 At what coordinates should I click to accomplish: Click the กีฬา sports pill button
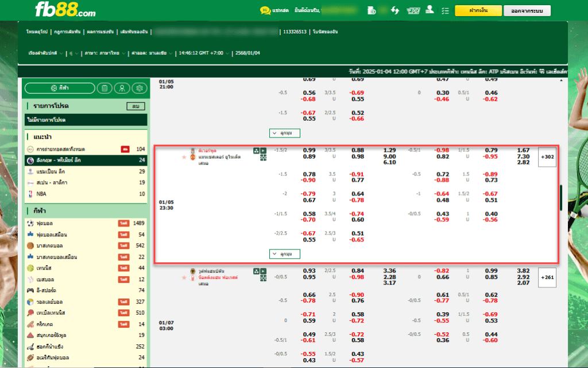tap(60, 88)
